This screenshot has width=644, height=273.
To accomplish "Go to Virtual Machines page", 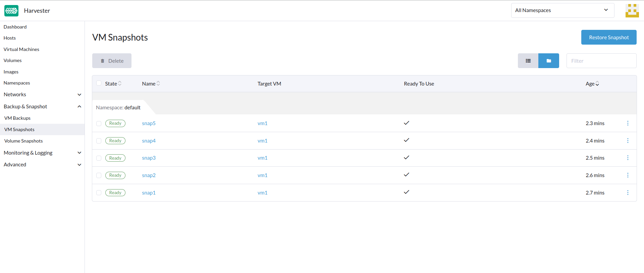I will (x=21, y=49).
